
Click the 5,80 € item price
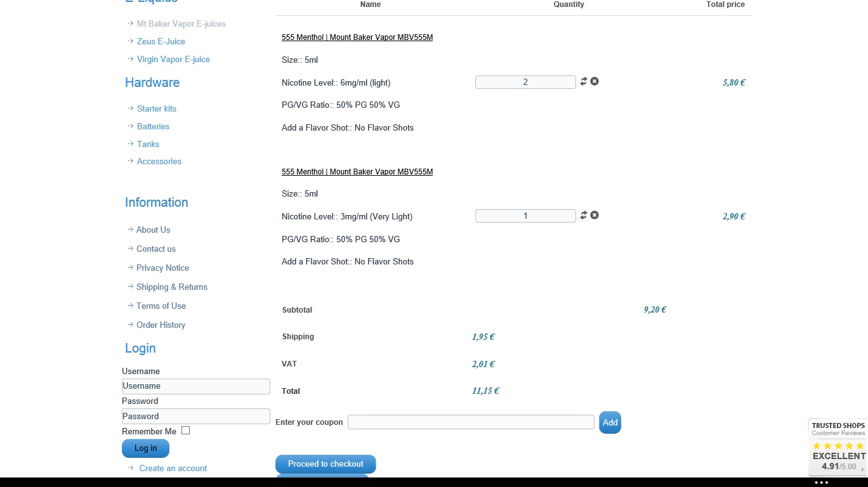point(734,82)
